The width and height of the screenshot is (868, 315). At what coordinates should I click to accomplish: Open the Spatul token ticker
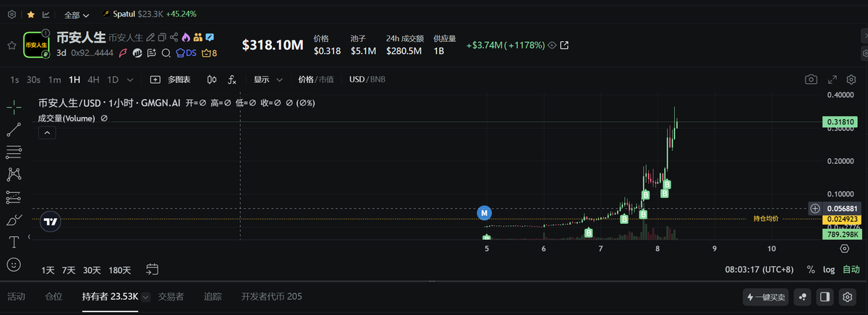click(149, 14)
